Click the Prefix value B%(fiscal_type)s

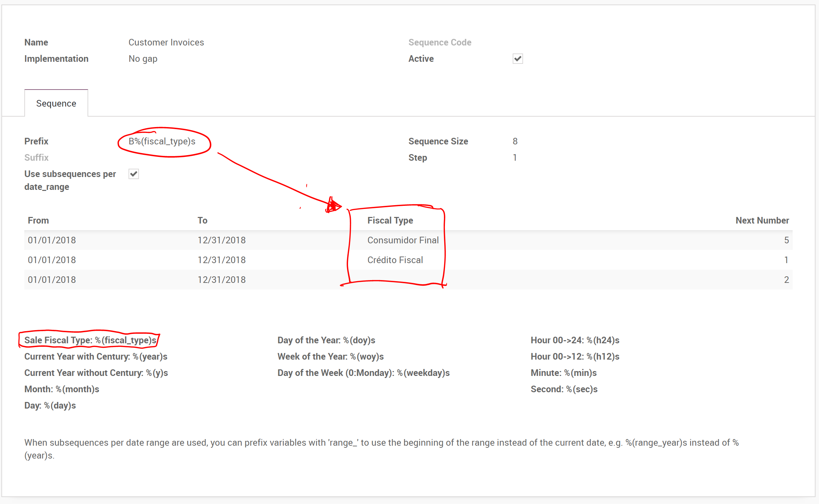[x=162, y=141]
